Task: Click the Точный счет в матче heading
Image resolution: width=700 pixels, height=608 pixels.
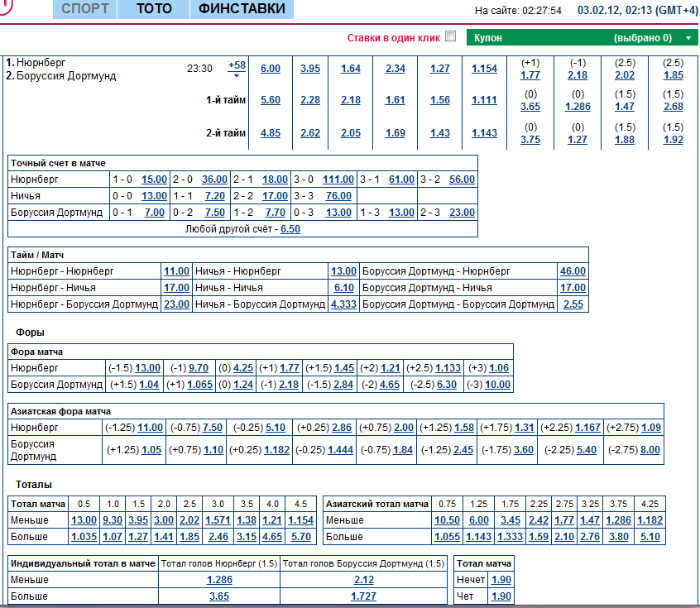Action: (58, 164)
